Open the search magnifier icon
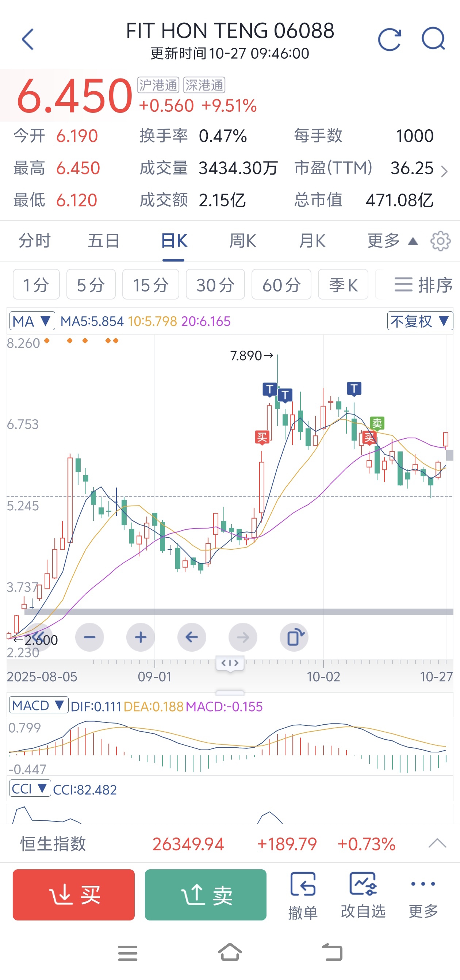 [433, 39]
